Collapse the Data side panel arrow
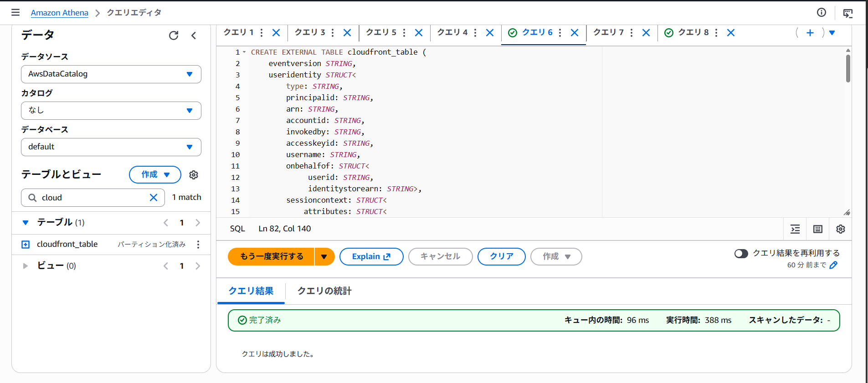Viewport: 868px width, 383px height. [x=194, y=36]
